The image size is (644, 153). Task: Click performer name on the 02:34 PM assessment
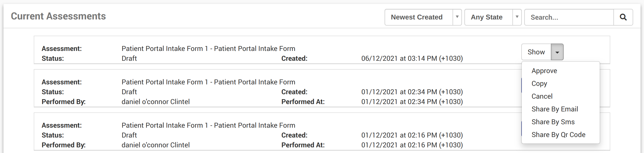pyautogui.click(x=155, y=102)
